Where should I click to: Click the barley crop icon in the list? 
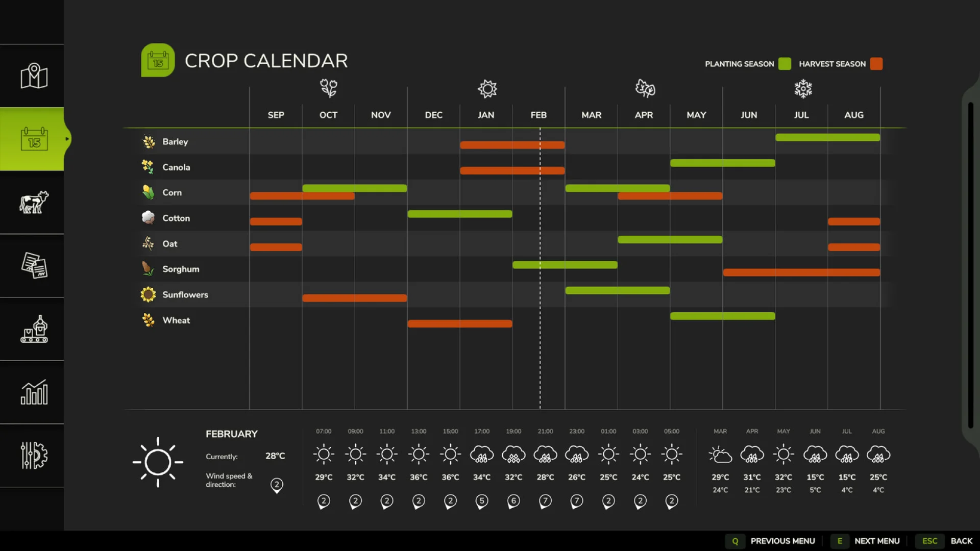click(x=148, y=141)
